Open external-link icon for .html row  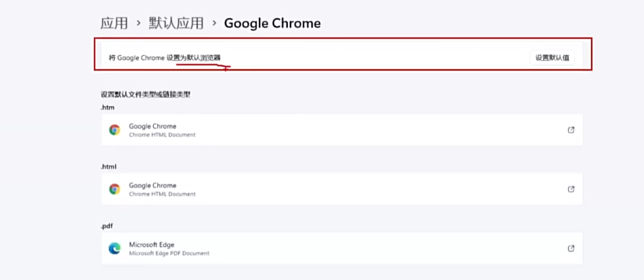(x=571, y=189)
